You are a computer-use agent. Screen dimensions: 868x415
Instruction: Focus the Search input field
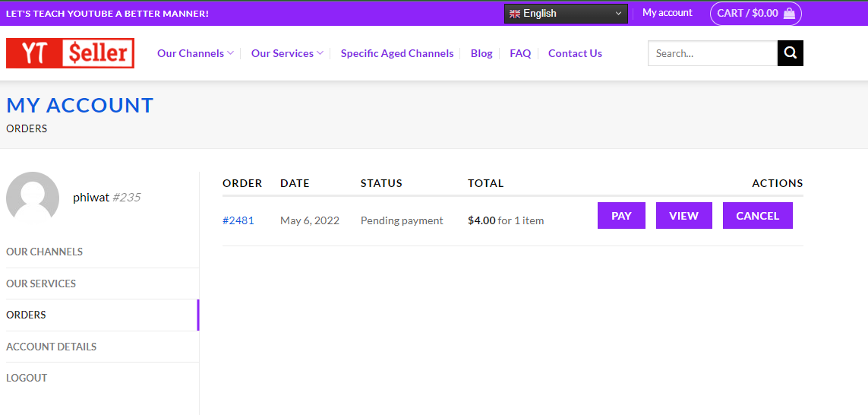[x=712, y=53]
